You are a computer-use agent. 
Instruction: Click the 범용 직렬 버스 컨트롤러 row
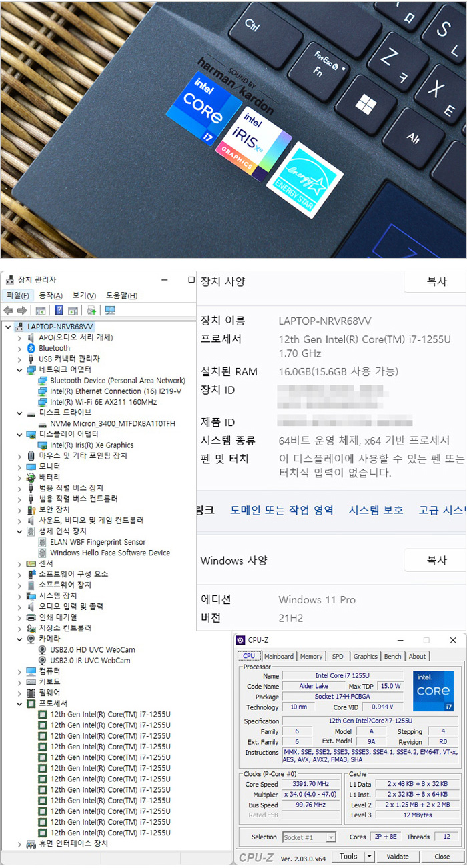[78, 499]
